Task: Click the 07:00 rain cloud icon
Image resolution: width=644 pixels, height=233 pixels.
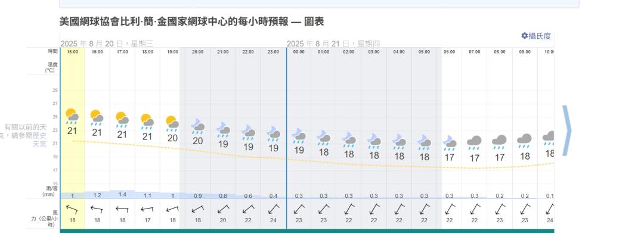Action: [475, 143]
